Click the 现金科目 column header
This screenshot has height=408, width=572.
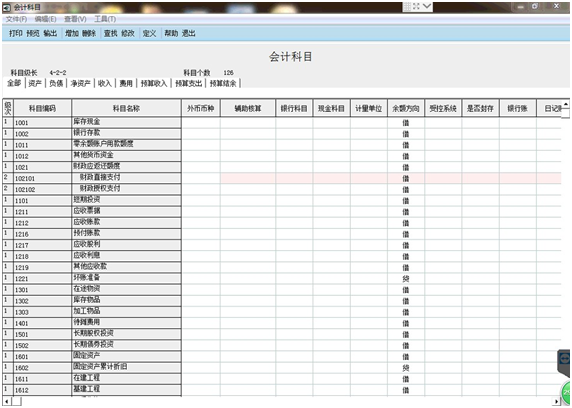click(331, 108)
